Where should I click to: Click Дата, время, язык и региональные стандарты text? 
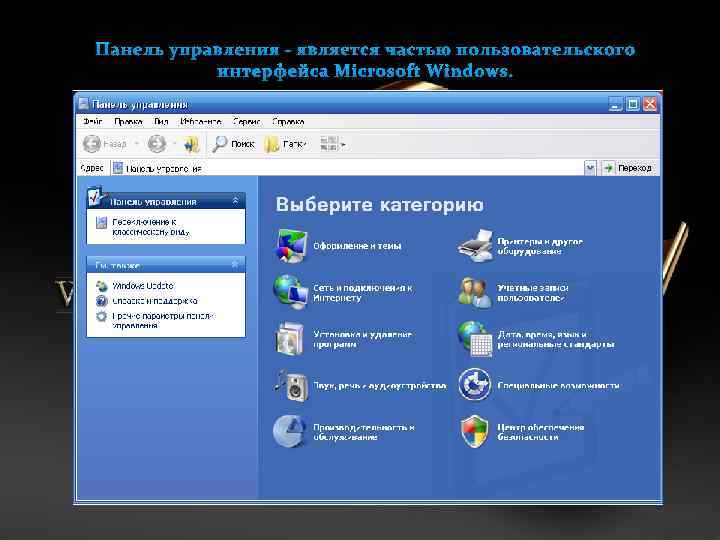(x=556, y=339)
